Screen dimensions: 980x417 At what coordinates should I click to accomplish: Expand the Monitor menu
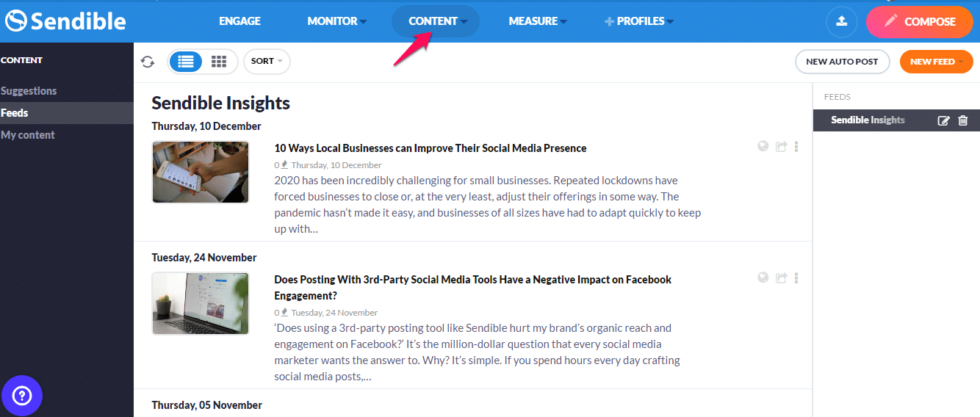pos(336,21)
